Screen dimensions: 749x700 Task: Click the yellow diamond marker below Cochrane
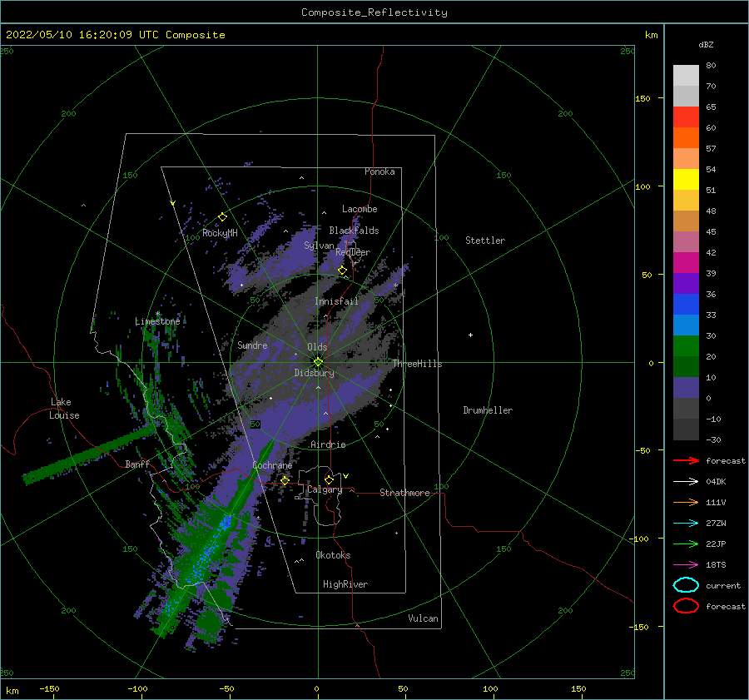click(x=285, y=480)
